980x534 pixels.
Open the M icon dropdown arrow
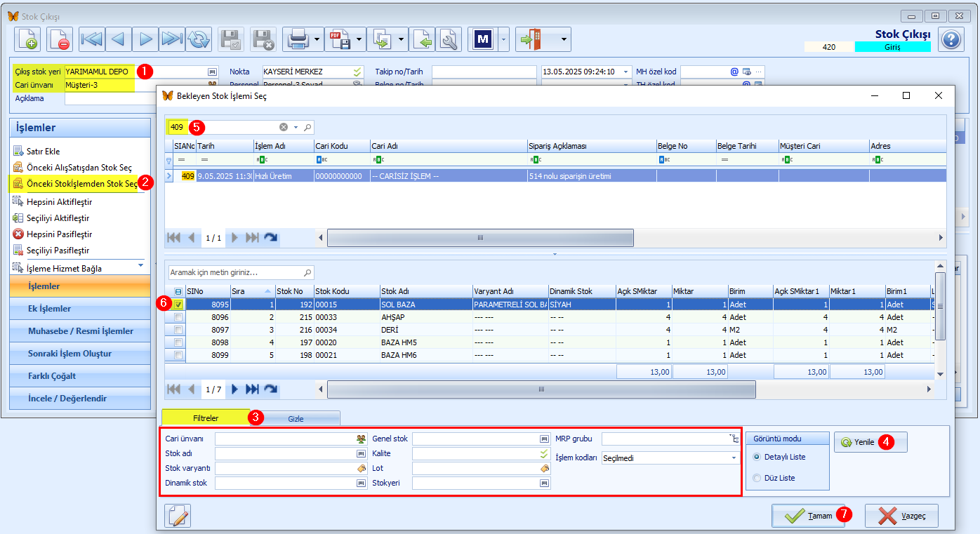tap(503, 39)
